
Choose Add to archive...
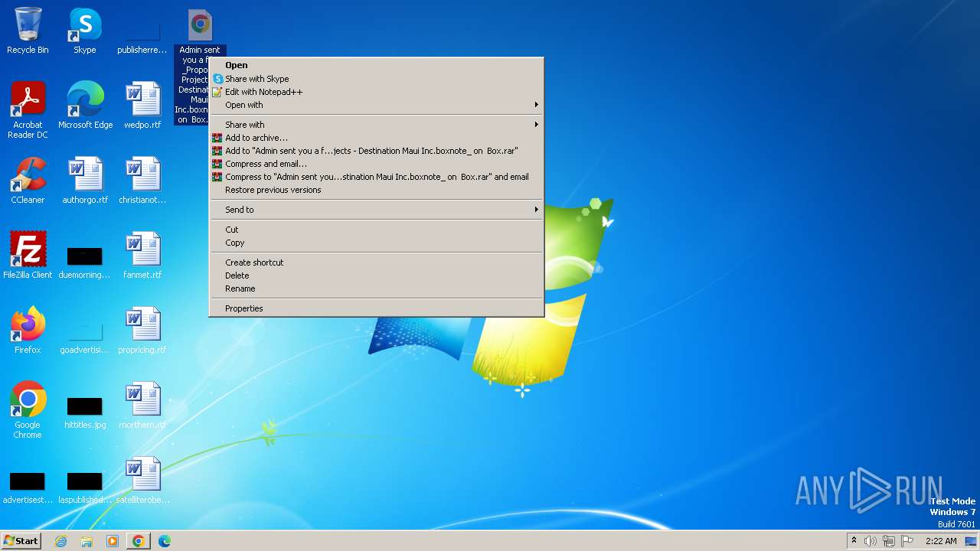(x=377, y=138)
